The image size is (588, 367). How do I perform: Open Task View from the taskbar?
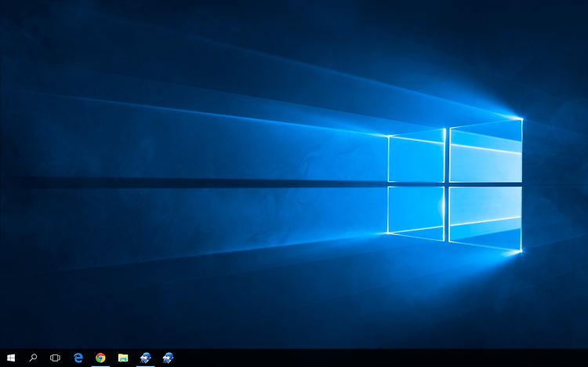[55, 358]
